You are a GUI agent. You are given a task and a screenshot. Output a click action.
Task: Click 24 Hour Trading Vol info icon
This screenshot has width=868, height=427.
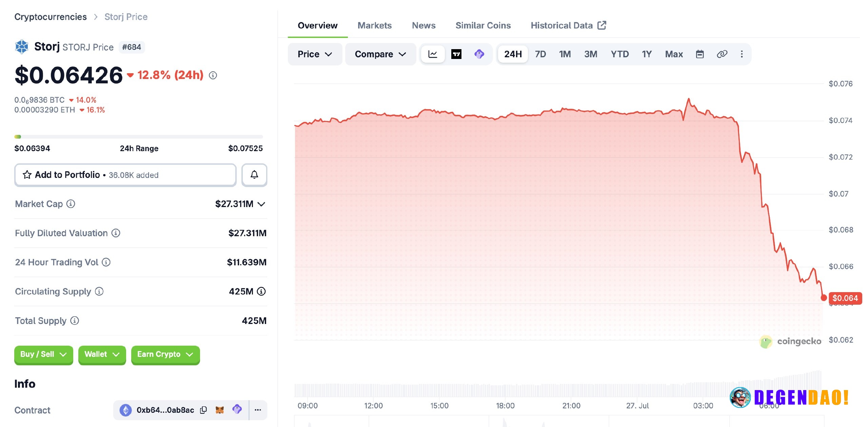[x=106, y=262]
